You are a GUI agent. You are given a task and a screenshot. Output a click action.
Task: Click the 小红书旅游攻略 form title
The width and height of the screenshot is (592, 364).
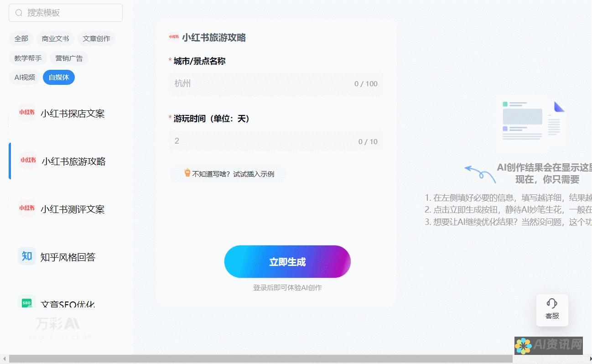[214, 37]
